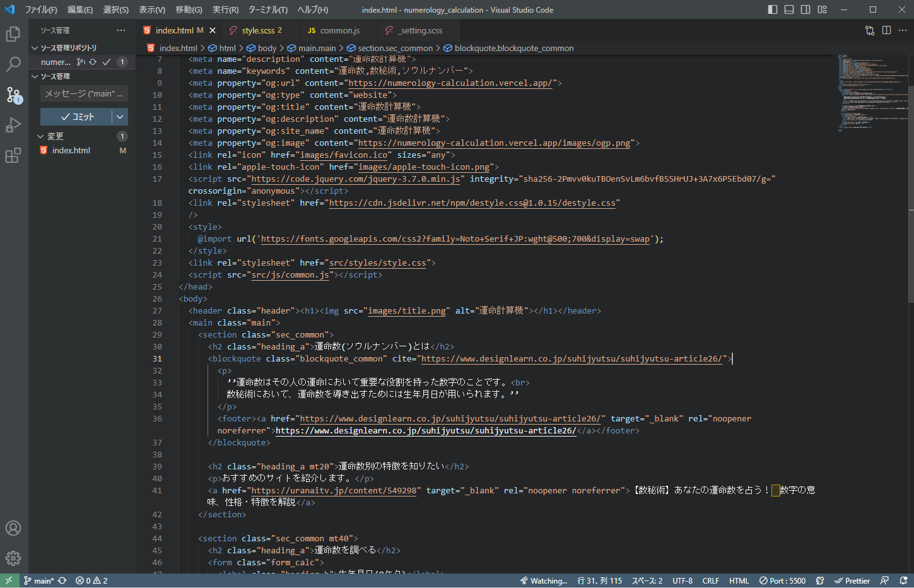The image size is (914, 588).
Task: Open the og:url vercel.app link
Action: coord(450,83)
